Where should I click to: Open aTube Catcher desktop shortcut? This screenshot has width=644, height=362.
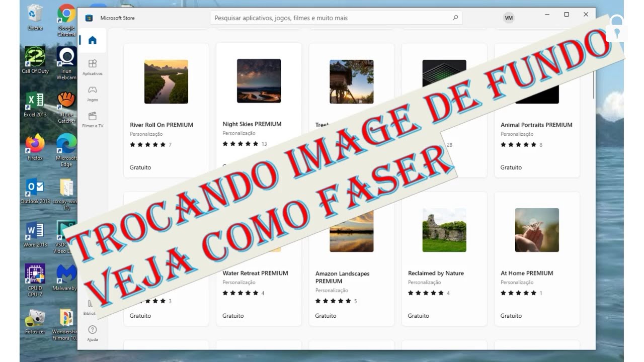[66, 107]
